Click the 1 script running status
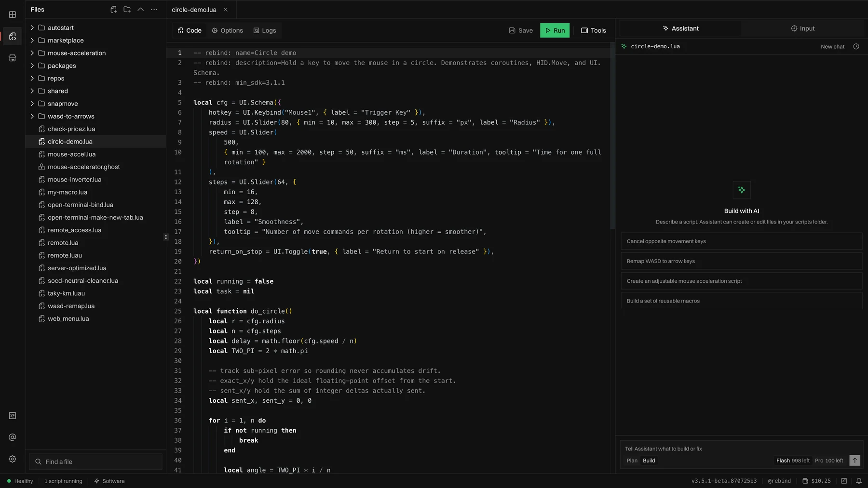The width and height of the screenshot is (868, 488). tap(63, 481)
